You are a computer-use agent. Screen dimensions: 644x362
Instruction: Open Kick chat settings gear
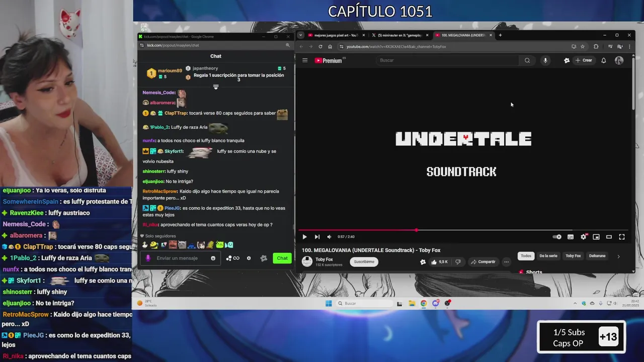[x=249, y=258]
